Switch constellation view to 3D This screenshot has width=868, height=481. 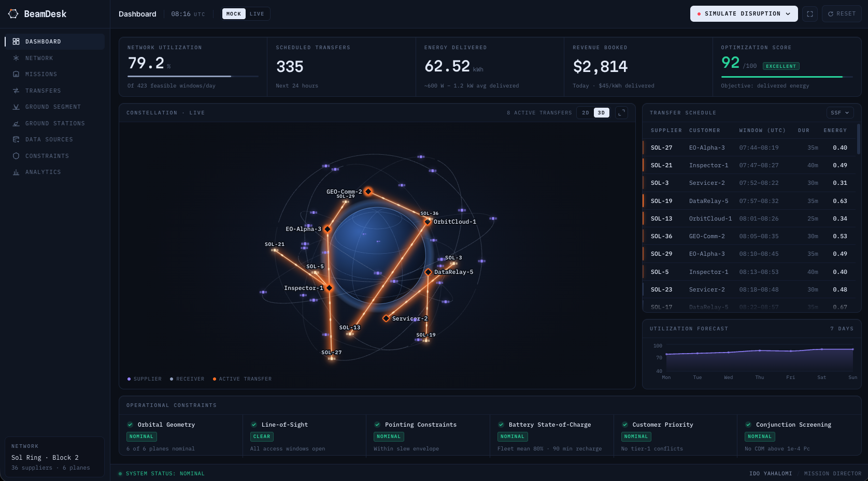(601, 112)
